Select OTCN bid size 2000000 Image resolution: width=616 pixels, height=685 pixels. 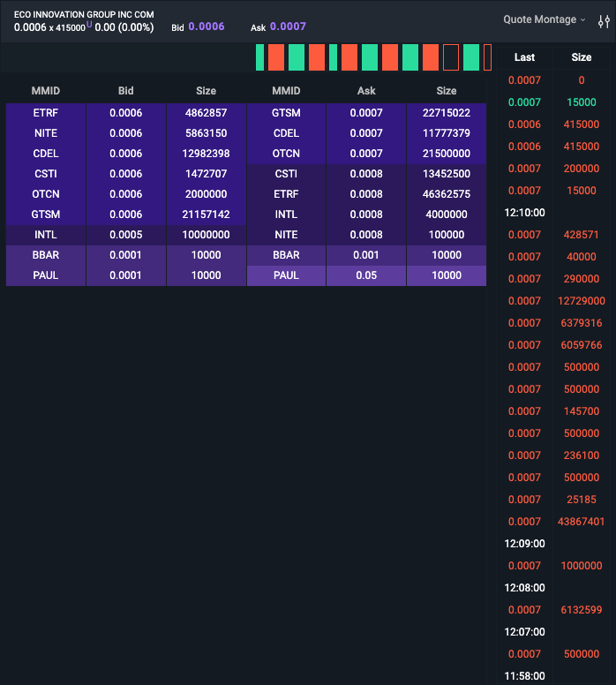point(207,194)
